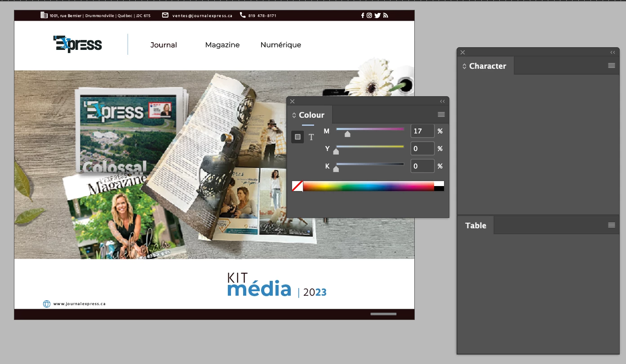Screen dimensions: 626x364
Task: Click the www.journalexpress.ca text
Action: (80, 304)
